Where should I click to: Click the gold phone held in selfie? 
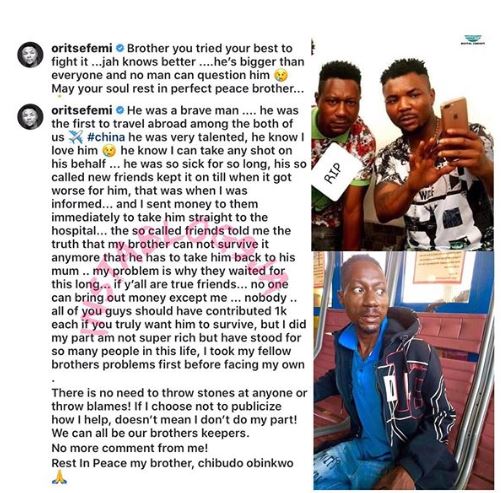454,117
